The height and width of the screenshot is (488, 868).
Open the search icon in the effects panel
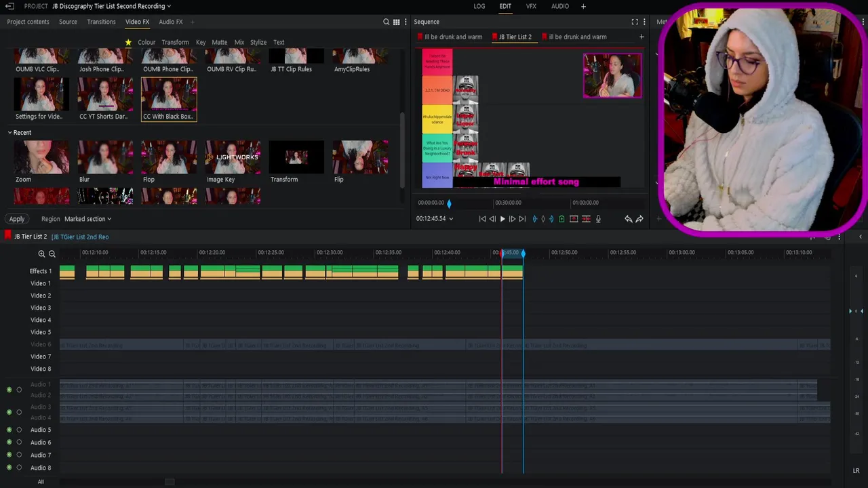click(387, 22)
